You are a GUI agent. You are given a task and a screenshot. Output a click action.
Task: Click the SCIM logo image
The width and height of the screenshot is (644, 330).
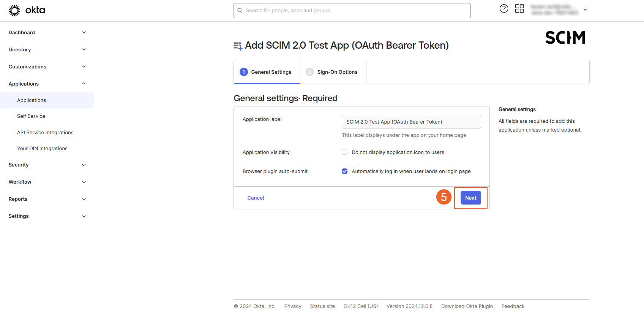565,38
